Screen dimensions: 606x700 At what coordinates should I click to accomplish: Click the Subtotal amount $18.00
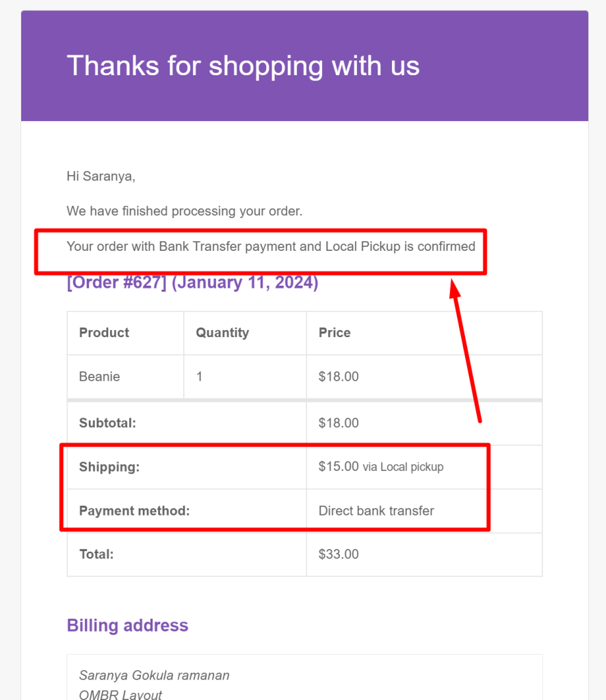point(339,422)
